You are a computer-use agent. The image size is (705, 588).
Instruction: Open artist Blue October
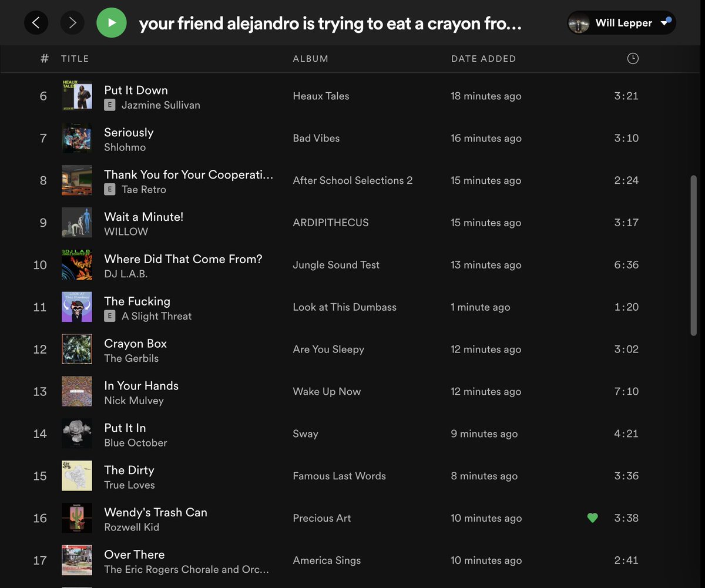136,443
